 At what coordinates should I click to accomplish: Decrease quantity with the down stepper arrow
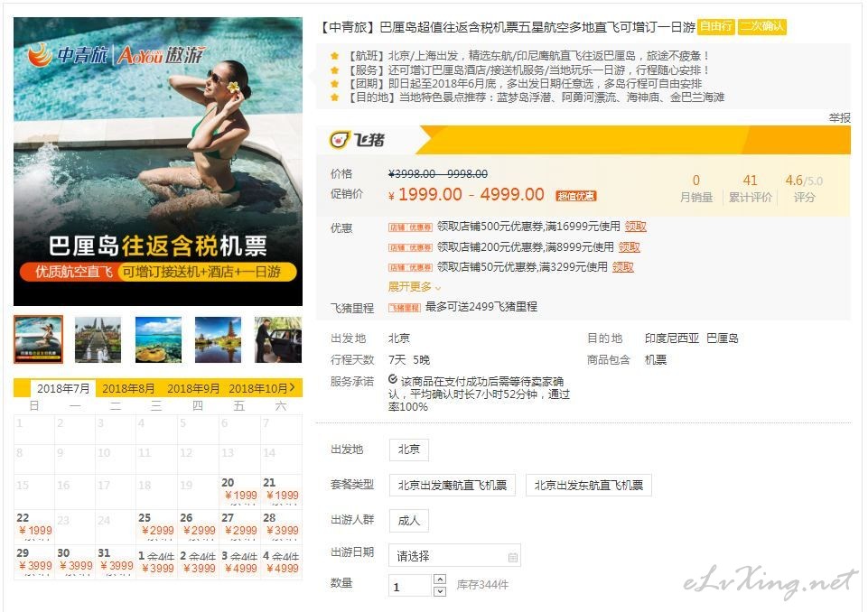pyautogui.click(x=440, y=591)
